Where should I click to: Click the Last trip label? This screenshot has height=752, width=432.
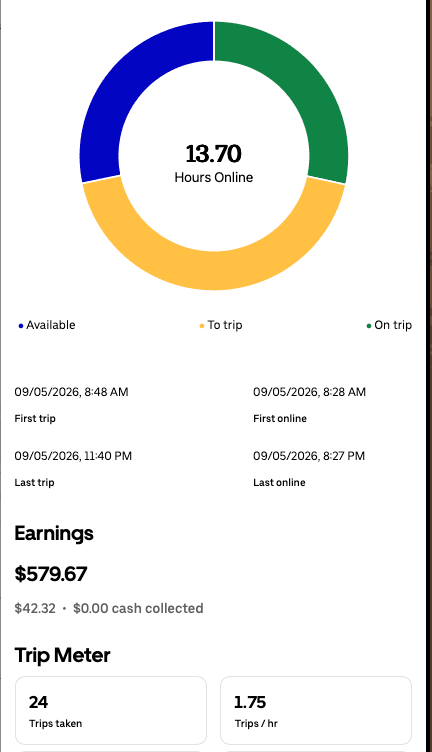coord(35,482)
